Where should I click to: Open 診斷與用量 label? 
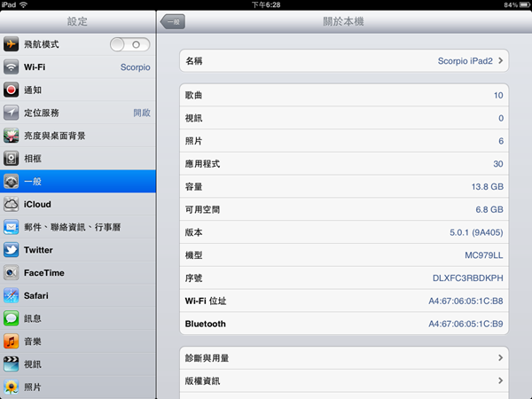(207, 358)
